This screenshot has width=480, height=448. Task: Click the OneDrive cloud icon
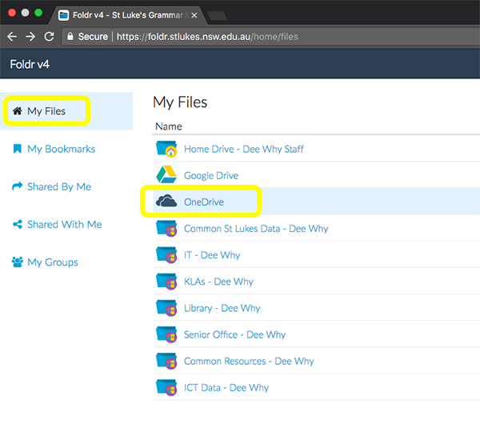click(166, 202)
